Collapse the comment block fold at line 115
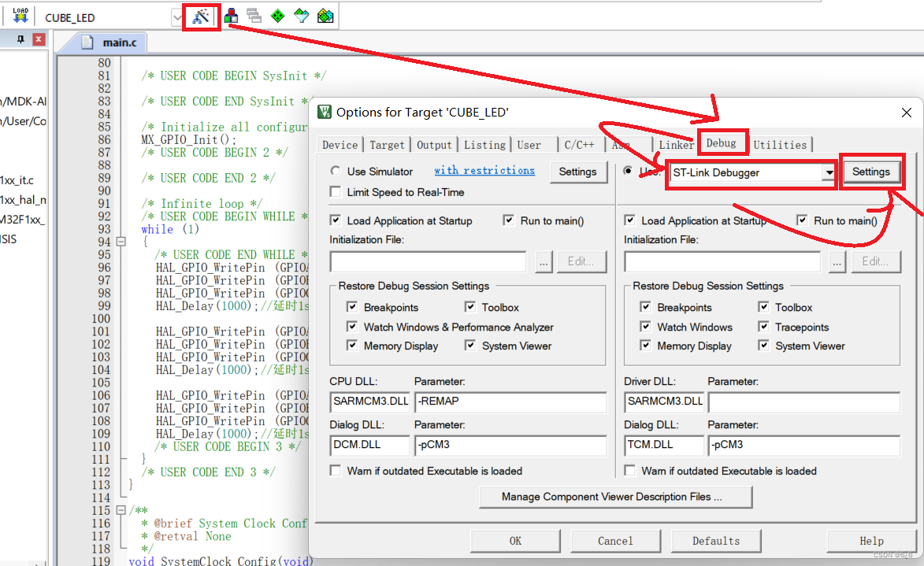The width and height of the screenshot is (924, 566). click(x=121, y=510)
